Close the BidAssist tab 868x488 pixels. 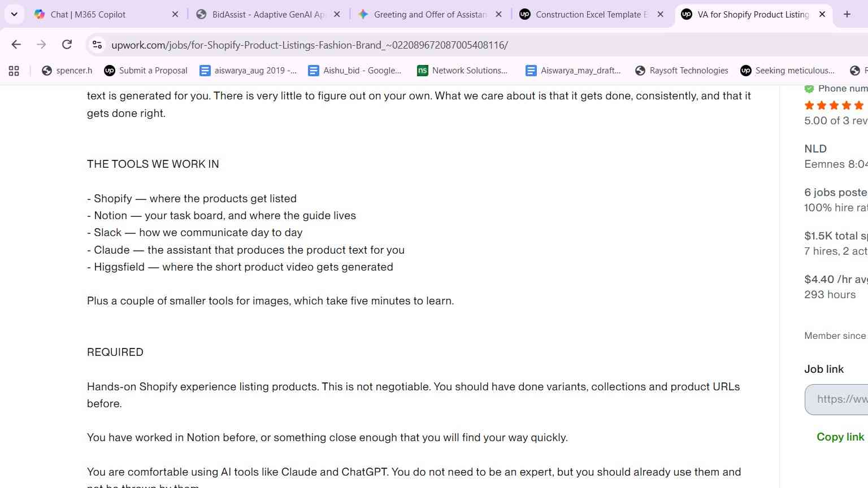coord(337,14)
